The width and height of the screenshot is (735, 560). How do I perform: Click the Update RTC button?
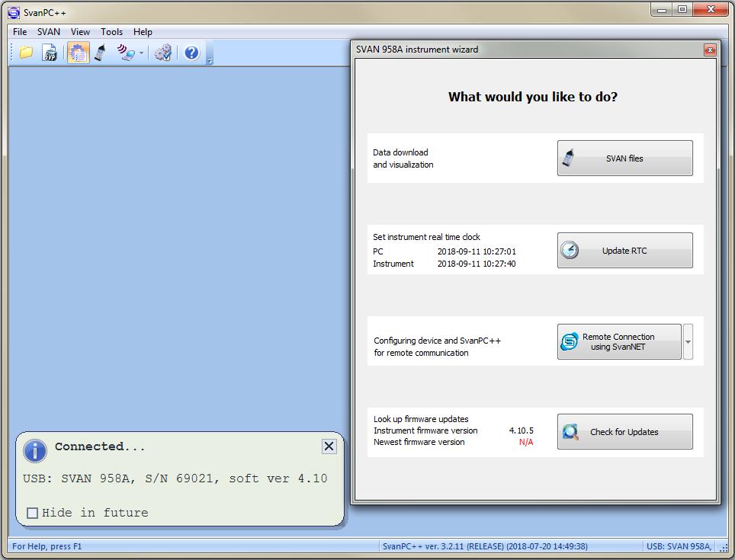[625, 251]
